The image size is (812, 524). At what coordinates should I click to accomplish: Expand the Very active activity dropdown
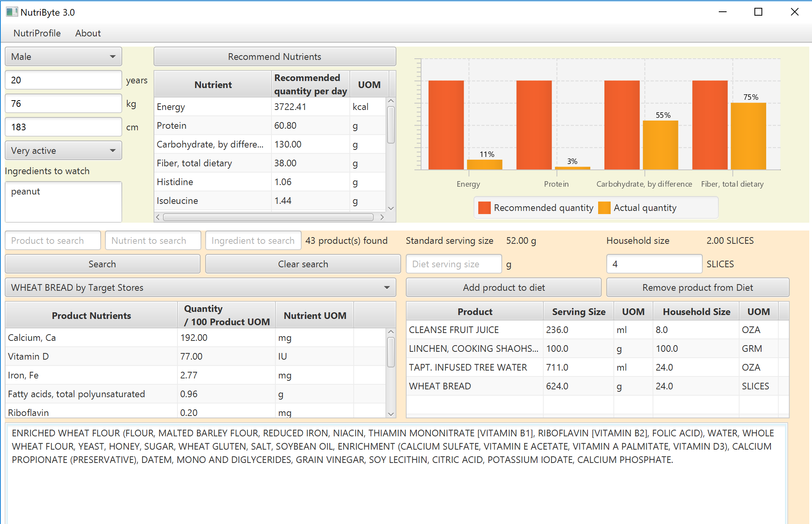tap(63, 151)
